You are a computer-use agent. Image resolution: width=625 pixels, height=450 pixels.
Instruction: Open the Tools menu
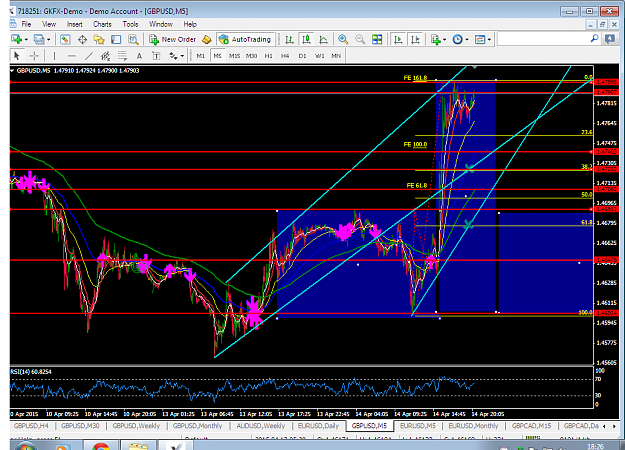[x=130, y=24]
